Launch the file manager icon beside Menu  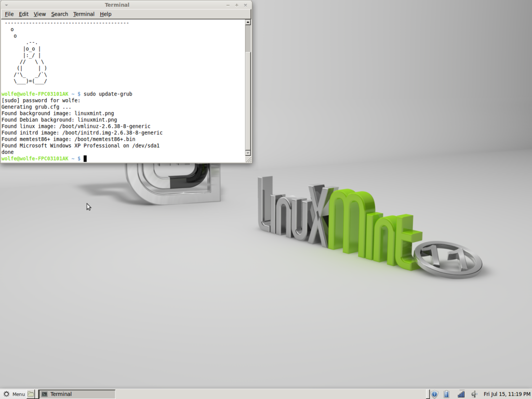pyautogui.click(x=30, y=394)
